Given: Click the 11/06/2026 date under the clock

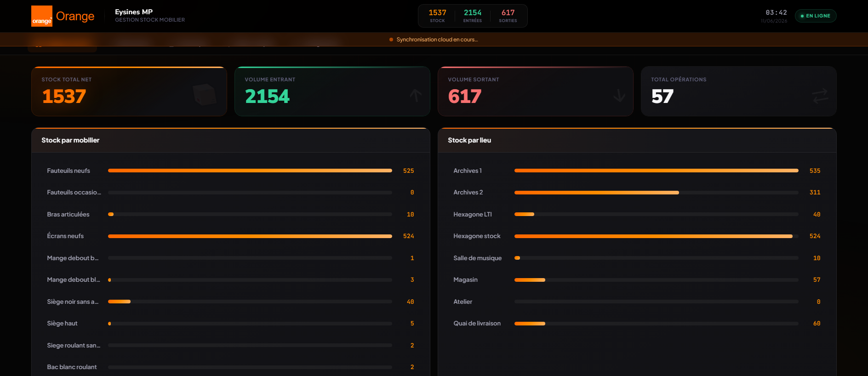Looking at the screenshot, I should [x=774, y=21].
